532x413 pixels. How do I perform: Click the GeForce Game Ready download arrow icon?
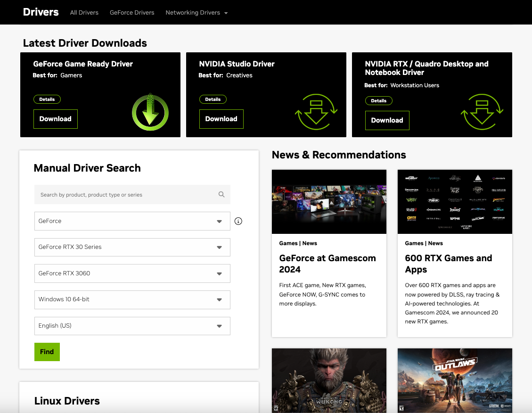(x=150, y=112)
